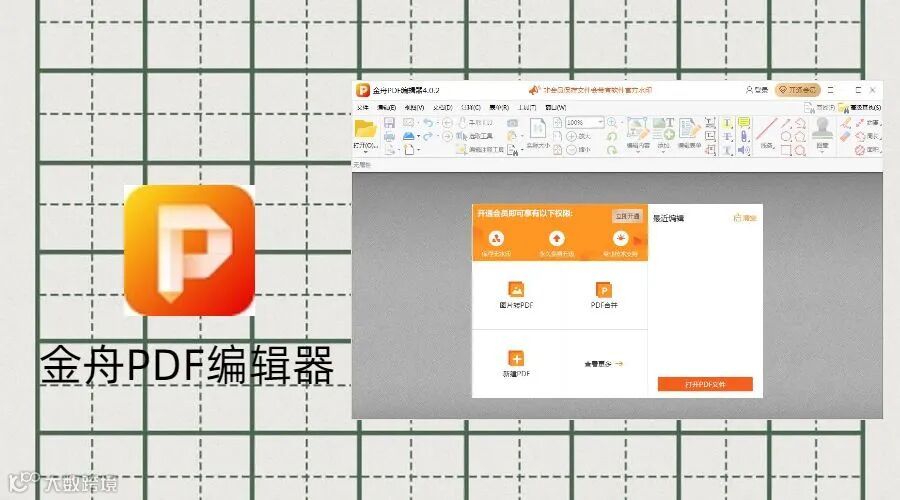
Task: Select the eraser tool in the toolbar
Action: pyautogui.click(x=845, y=137)
